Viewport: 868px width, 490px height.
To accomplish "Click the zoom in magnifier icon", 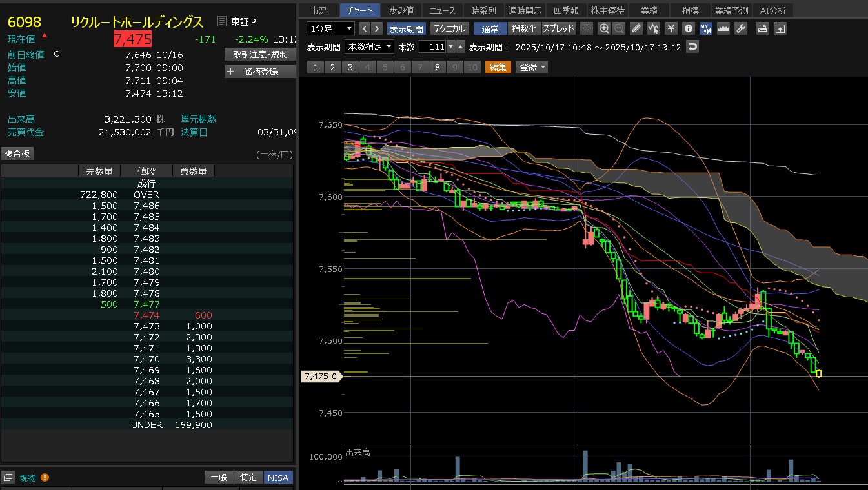I will [x=604, y=28].
